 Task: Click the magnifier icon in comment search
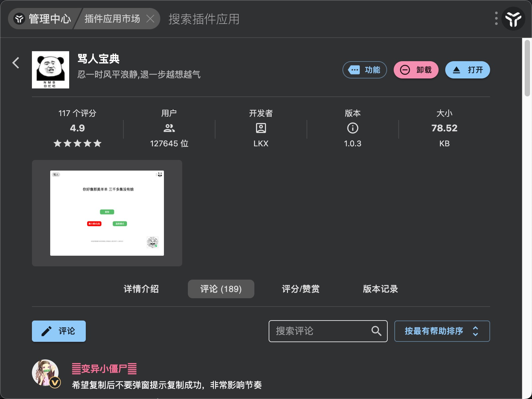[376, 331]
